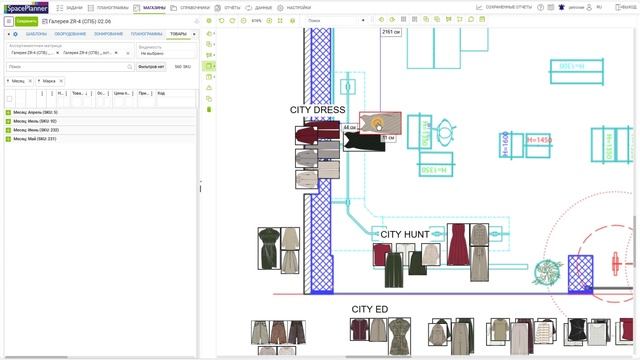This screenshot has width=640, height=360.
Task: Click the green round icon before undo
Action: [x=209, y=20]
